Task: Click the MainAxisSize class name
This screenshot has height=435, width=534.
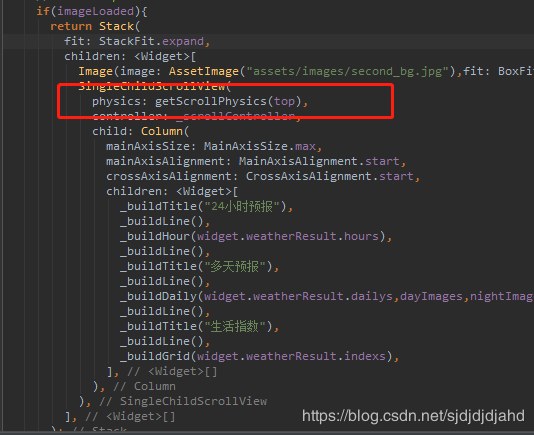Action: pos(246,146)
